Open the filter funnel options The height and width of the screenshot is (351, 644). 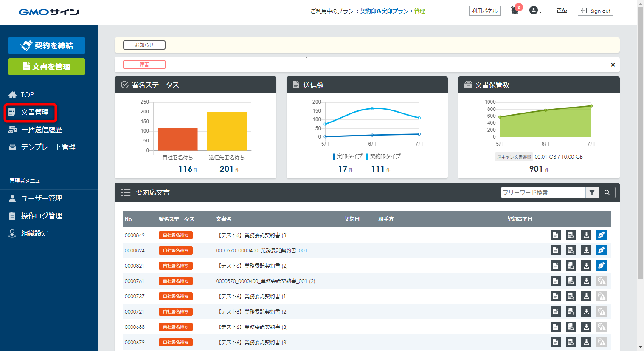click(x=592, y=192)
